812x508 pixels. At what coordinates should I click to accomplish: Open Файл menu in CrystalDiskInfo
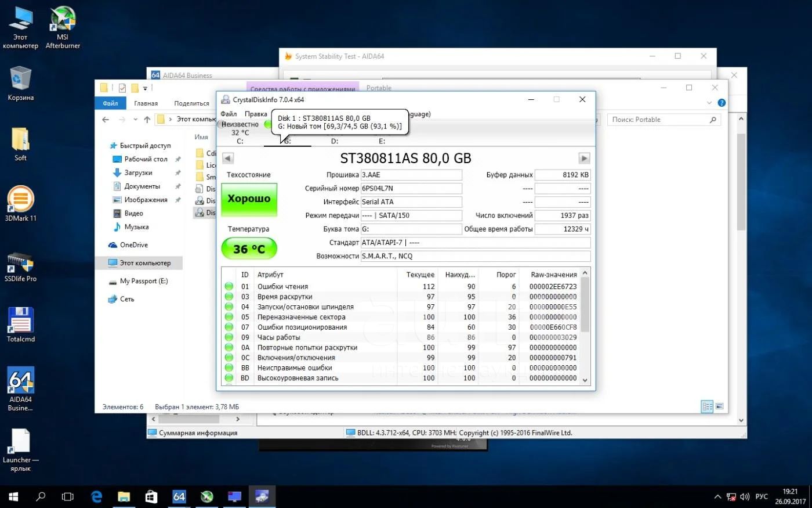[x=229, y=114]
